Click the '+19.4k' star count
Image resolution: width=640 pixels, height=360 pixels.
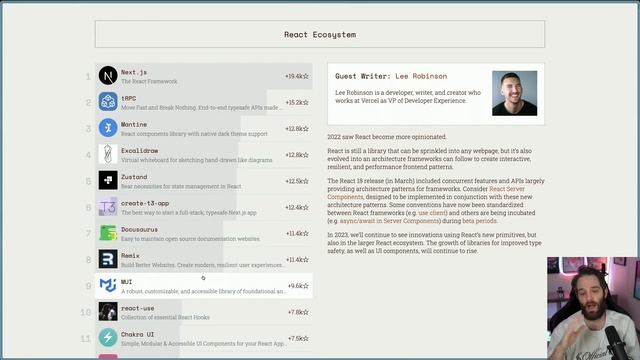(293, 76)
